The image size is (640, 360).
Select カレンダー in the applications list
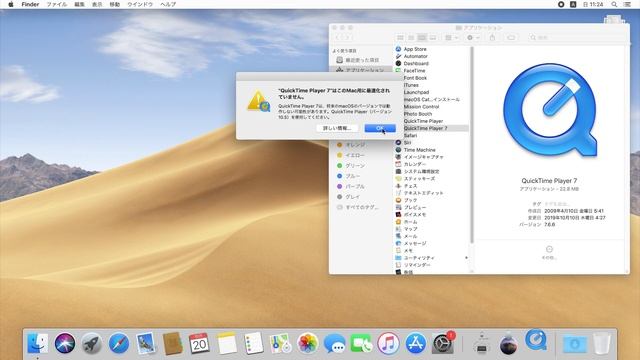pyautogui.click(x=414, y=164)
